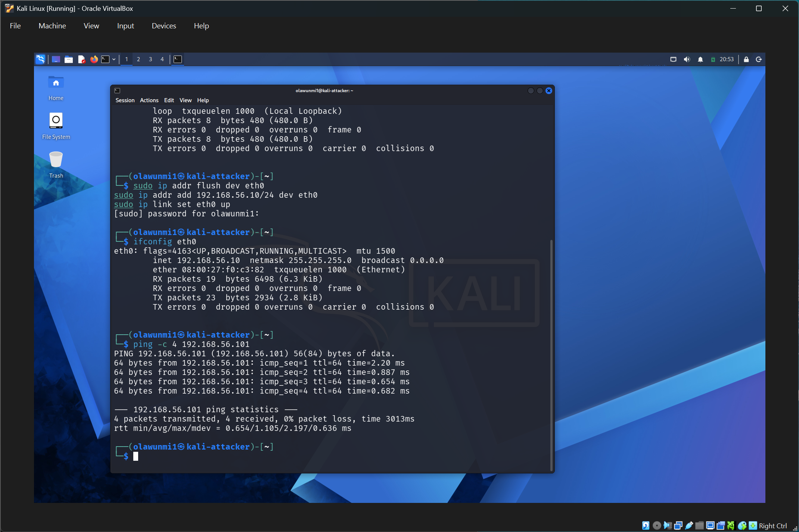This screenshot has width=799, height=532.
Task: Switch to workspace 3
Action: (150, 59)
